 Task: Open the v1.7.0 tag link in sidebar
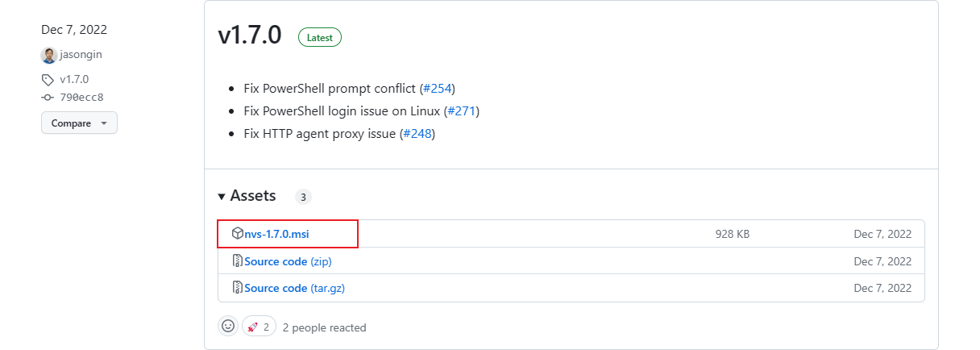click(x=74, y=80)
